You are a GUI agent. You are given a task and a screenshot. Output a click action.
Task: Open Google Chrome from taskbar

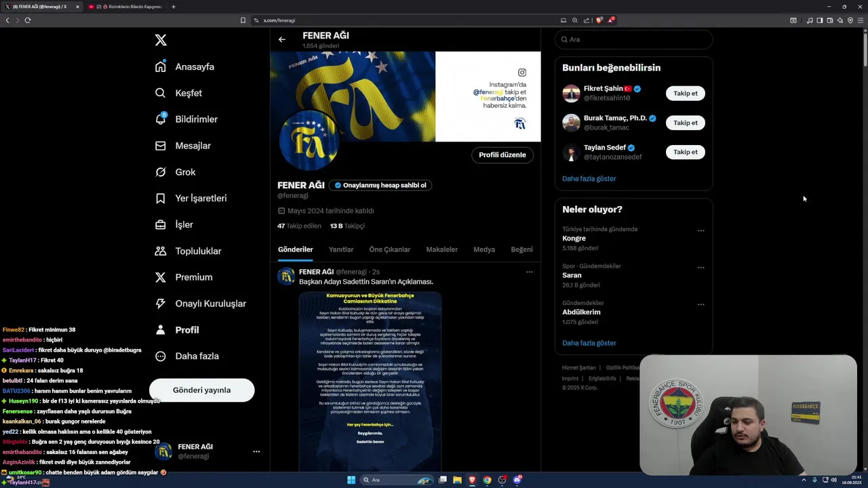click(487, 480)
